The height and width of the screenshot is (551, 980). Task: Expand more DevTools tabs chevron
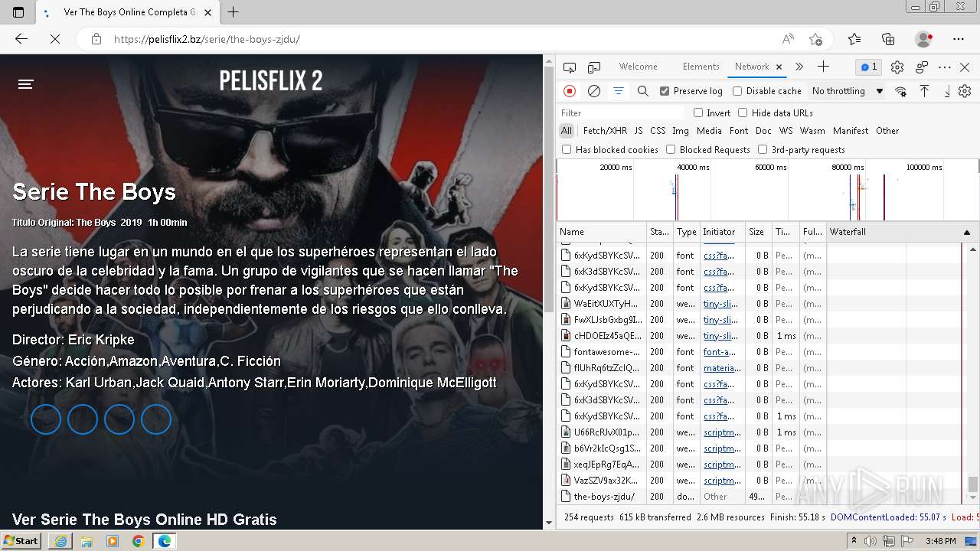799,67
